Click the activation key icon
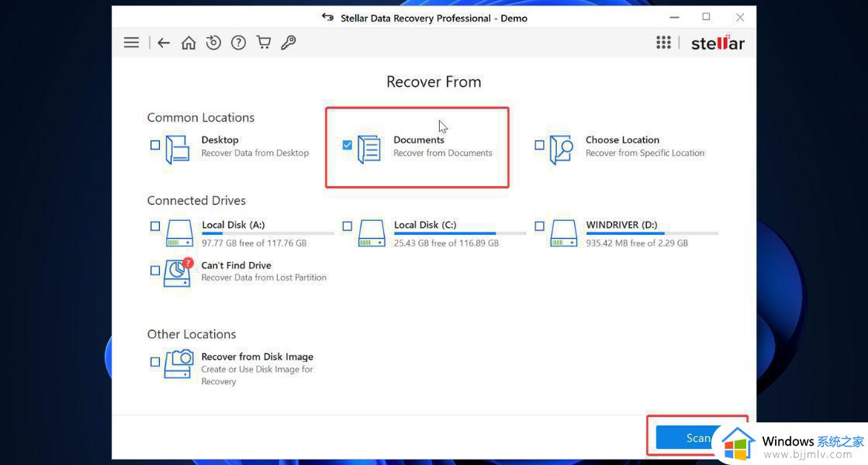The width and height of the screenshot is (868, 465). tap(289, 43)
